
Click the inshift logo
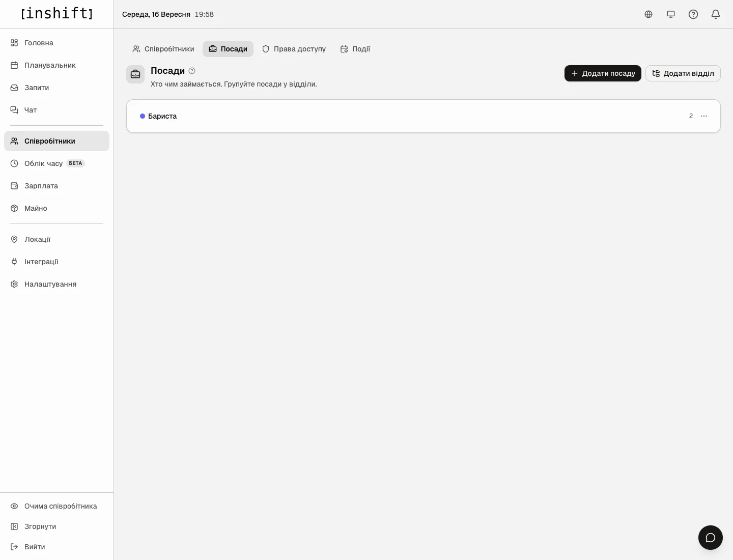pyautogui.click(x=57, y=13)
